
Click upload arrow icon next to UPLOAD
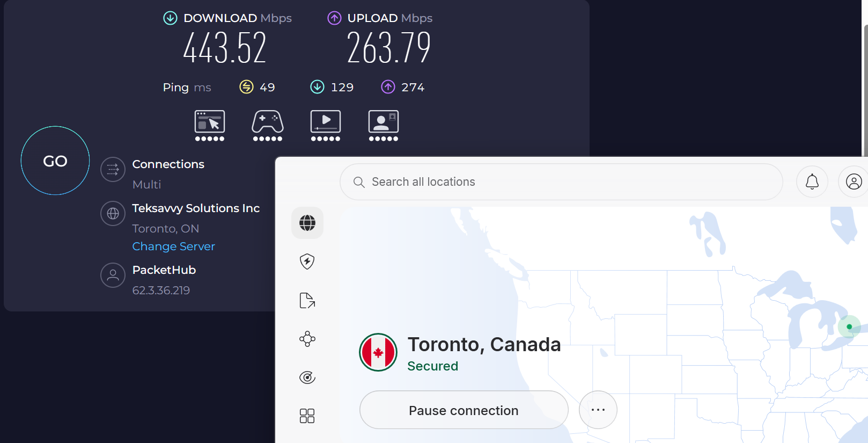click(334, 18)
